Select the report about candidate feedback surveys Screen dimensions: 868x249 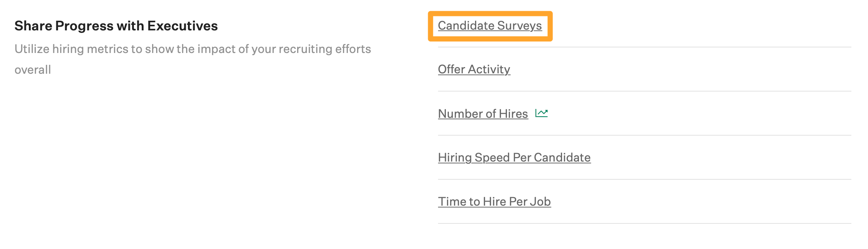(x=489, y=26)
